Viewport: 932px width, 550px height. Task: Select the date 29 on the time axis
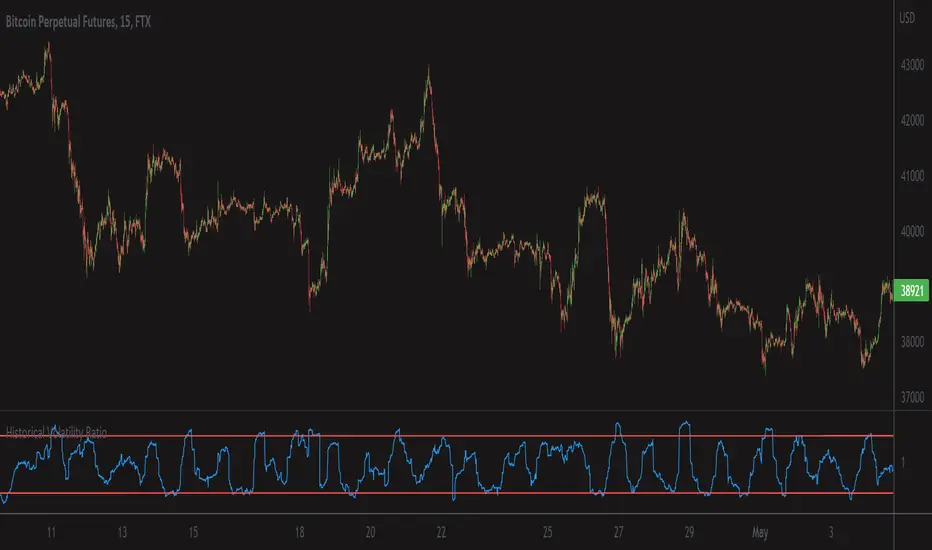689,532
